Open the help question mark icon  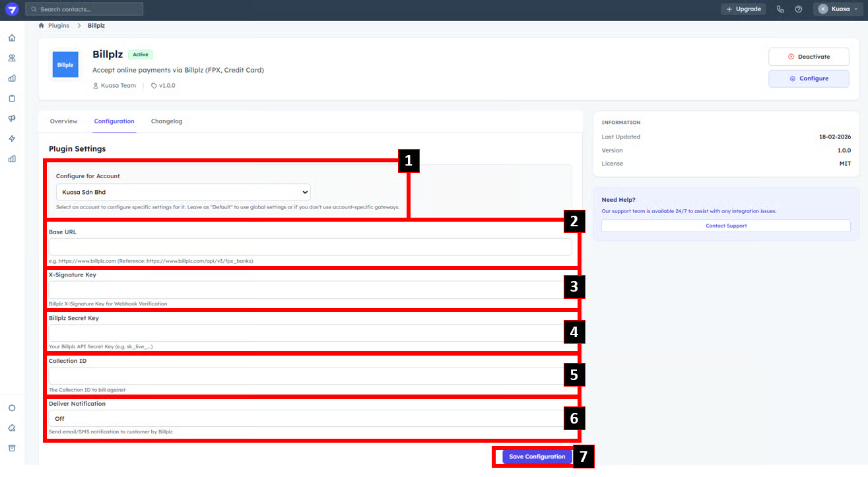click(x=799, y=9)
